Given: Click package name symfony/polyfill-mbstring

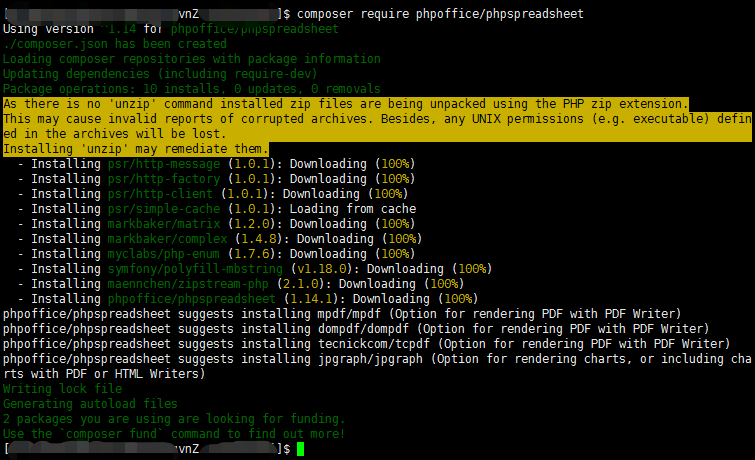Looking at the screenshot, I should [x=195, y=268].
